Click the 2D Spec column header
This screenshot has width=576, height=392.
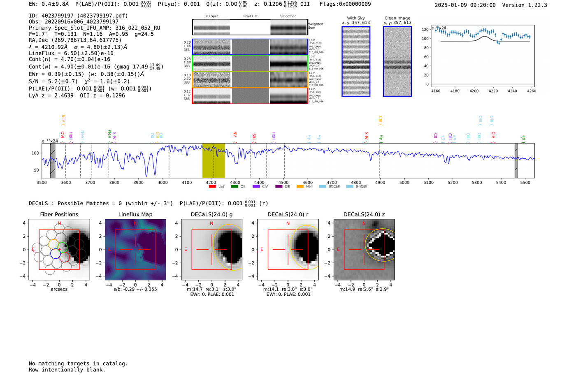(212, 16)
